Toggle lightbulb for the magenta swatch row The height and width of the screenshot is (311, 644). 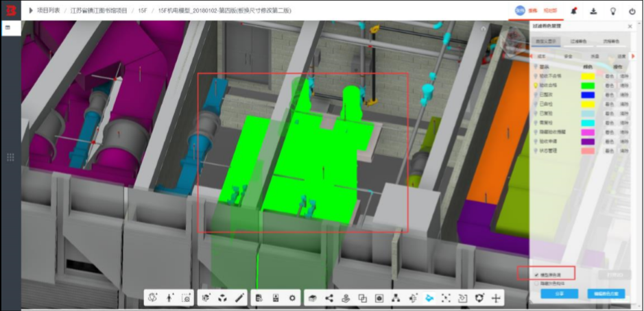point(536,132)
